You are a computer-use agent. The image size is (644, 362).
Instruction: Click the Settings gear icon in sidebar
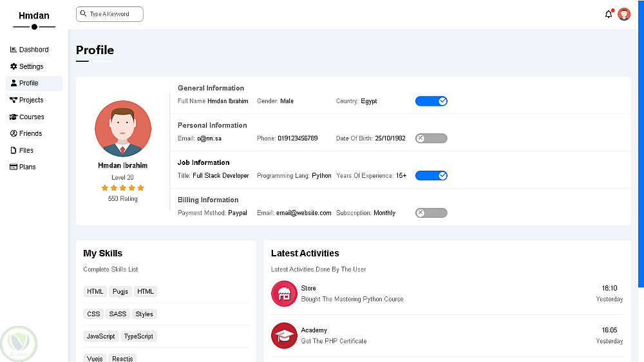tap(14, 66)
